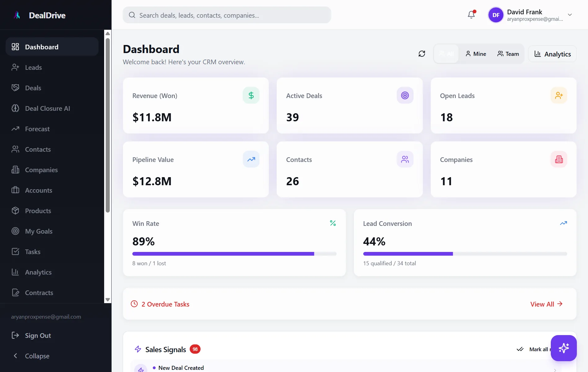Click the Win Rate progress bar

pyautogui.click(x=234, y=253)
